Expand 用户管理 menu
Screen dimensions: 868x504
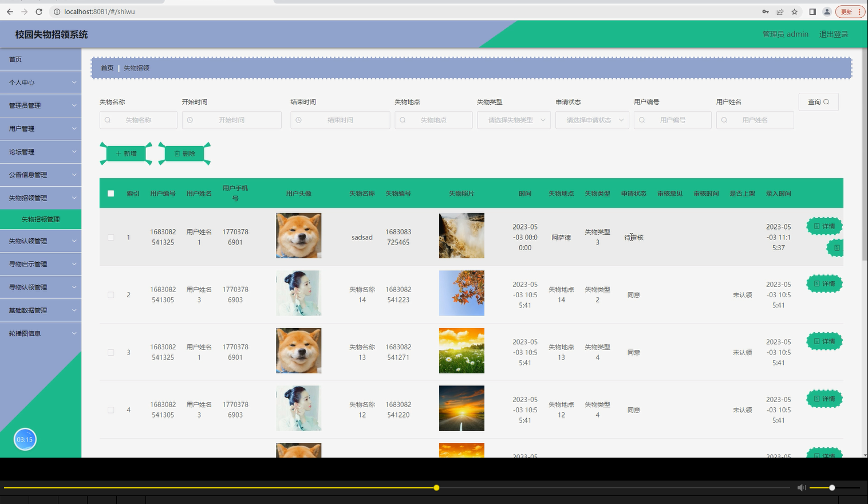pyautogui.click(x=41, y=129)
